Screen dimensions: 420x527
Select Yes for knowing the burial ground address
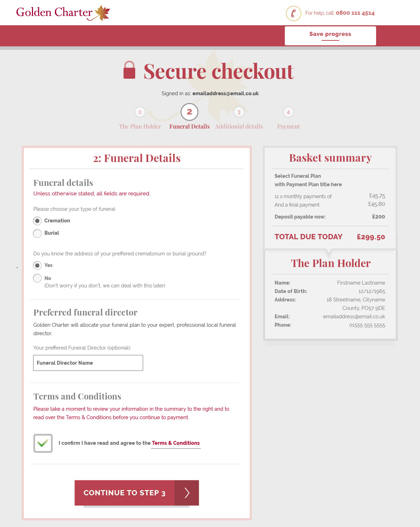pyautogui.click(x=37, y=266)
